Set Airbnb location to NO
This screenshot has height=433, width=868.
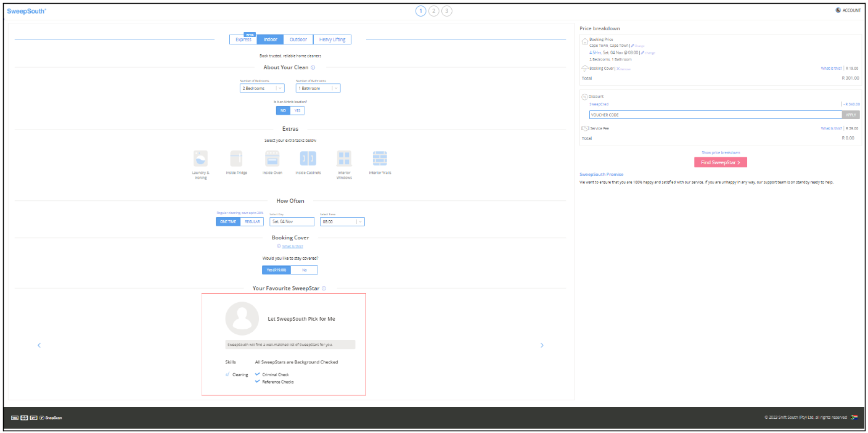pos(283,110)
